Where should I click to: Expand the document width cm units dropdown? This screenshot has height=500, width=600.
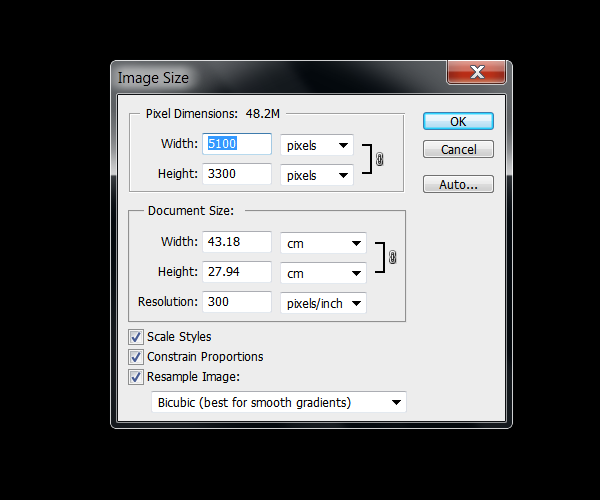click(x=323, y=243)
